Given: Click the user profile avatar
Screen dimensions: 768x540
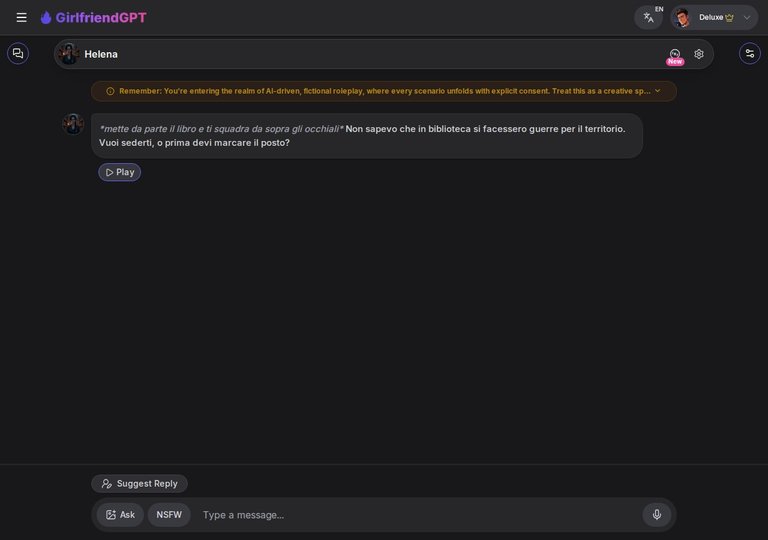Looking at the screenshot, I should 682,18.
